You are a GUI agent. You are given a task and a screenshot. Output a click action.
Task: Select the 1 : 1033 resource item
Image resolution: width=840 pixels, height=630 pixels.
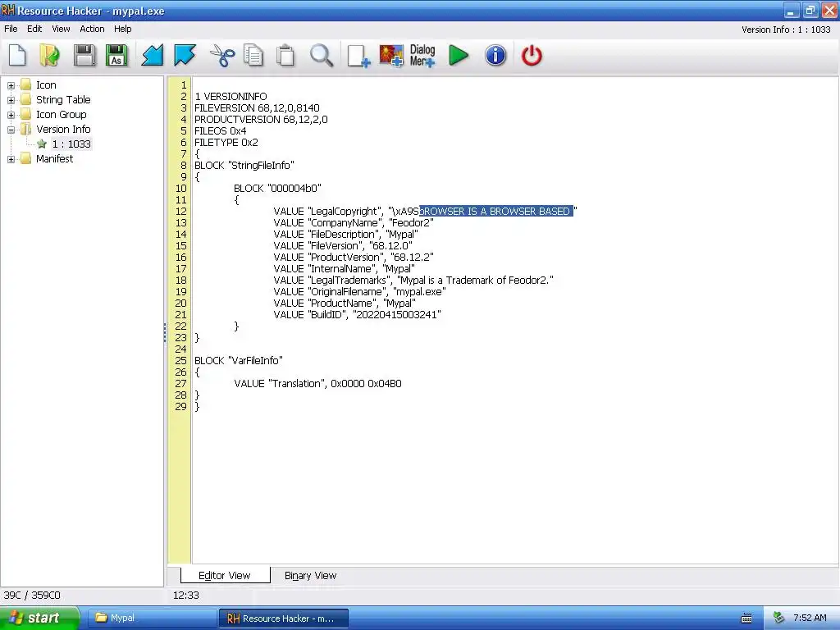point(71,144)
